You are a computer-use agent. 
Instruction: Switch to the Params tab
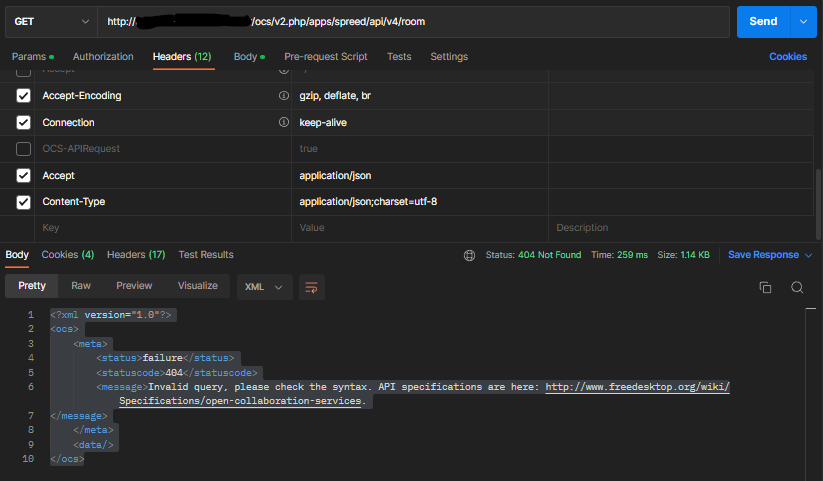(33, 57)
